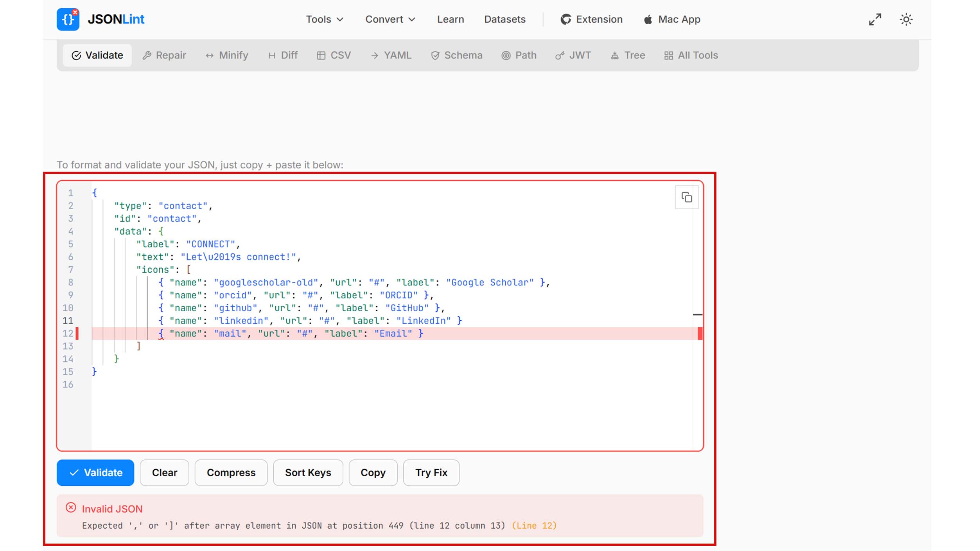Click the "LinkedIn" label value in line 11
The height and width of the screenshot is (551, 980).
pos(424,321)
